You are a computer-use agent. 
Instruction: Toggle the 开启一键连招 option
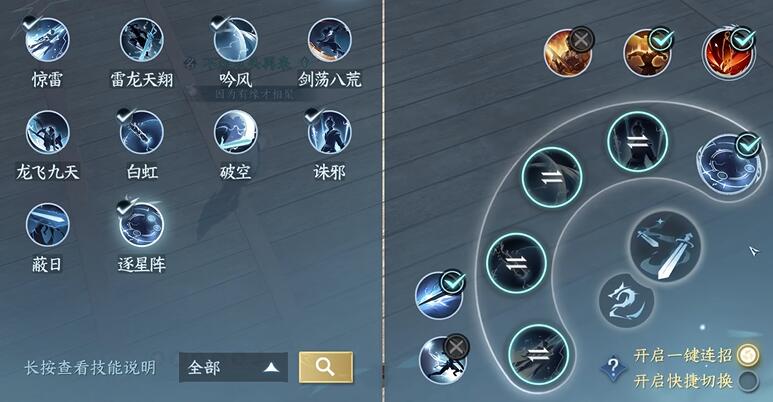(x=747, y=355)
